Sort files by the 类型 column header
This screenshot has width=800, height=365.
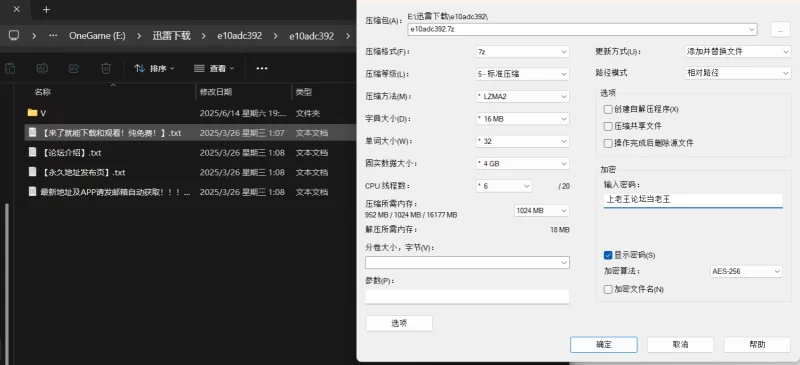[304, 92]
